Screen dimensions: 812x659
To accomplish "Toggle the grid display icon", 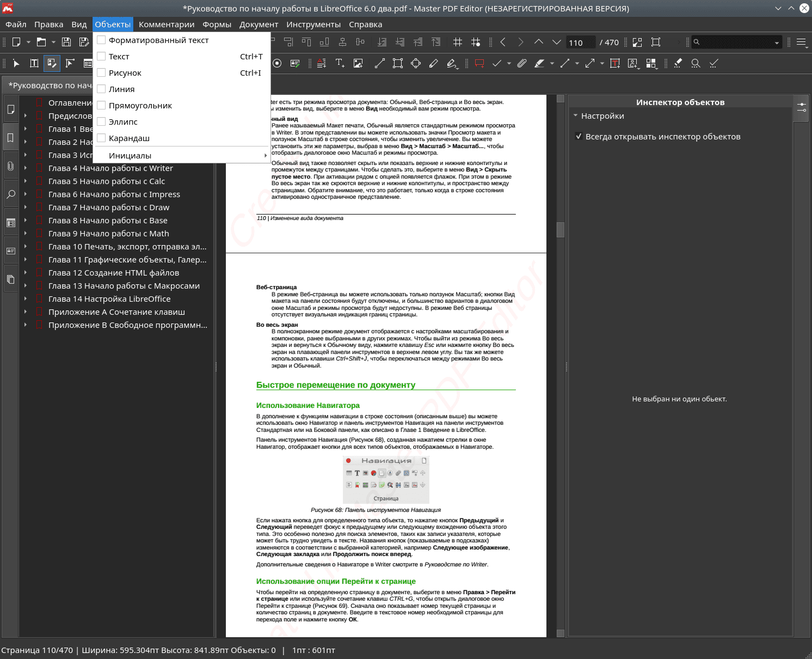I will click(458, 42).
